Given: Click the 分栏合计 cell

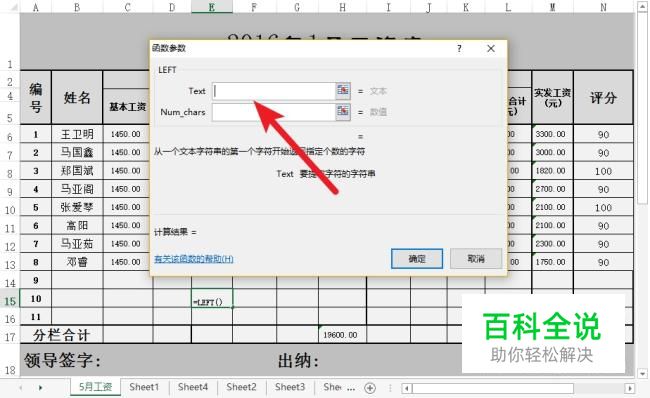Looking at the screenshot, I should tap(61, 335).
